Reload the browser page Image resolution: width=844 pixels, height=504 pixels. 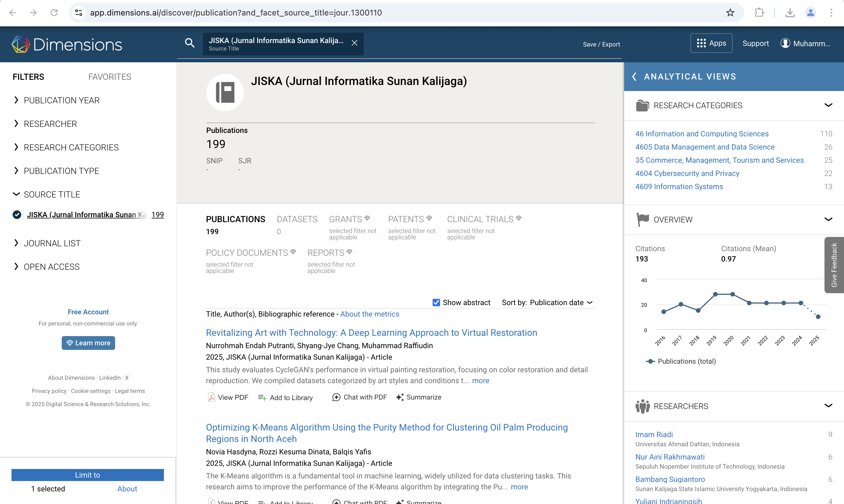54,13
